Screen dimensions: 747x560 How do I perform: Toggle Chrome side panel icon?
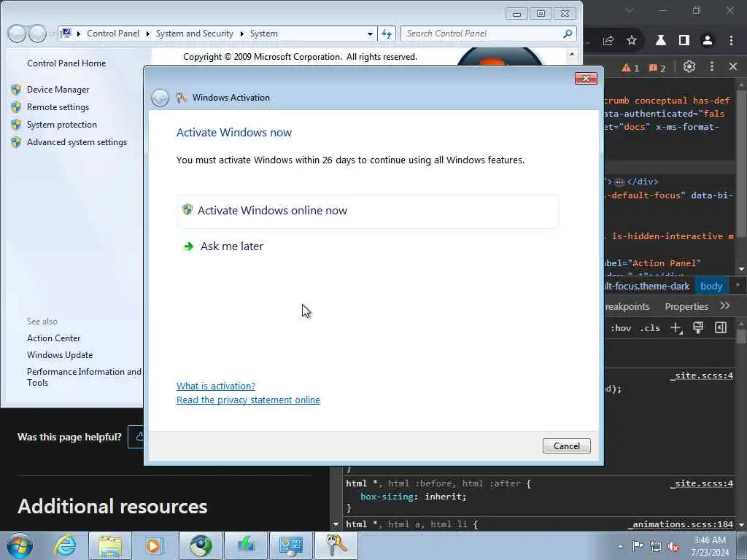(x=684, y=41)
